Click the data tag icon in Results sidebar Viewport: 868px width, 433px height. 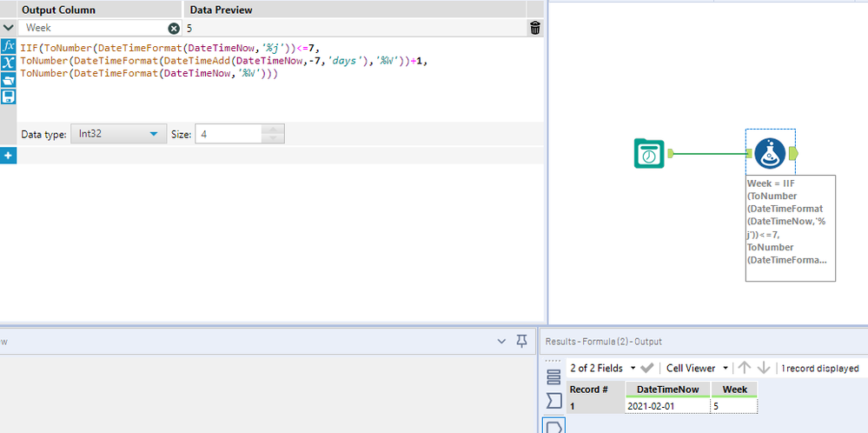(553, 425)
